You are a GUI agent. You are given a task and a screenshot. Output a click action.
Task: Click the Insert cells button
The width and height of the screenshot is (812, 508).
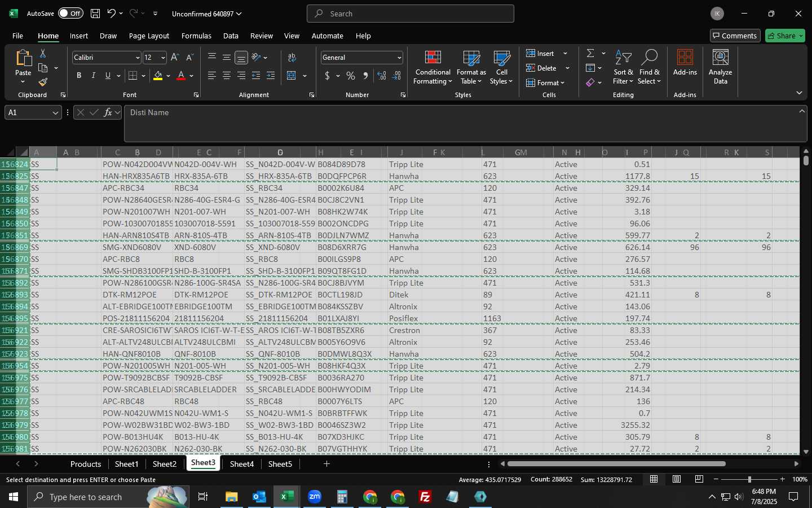(540, 53)
